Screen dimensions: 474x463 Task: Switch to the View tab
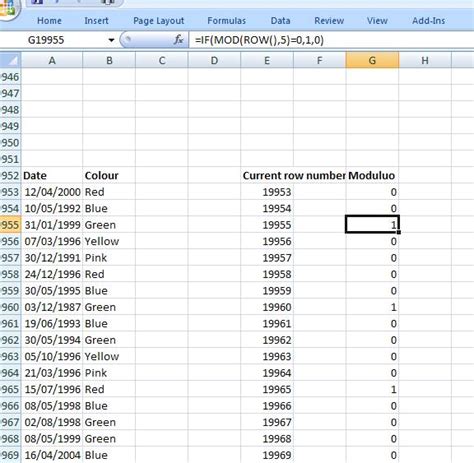coord(377,21)
